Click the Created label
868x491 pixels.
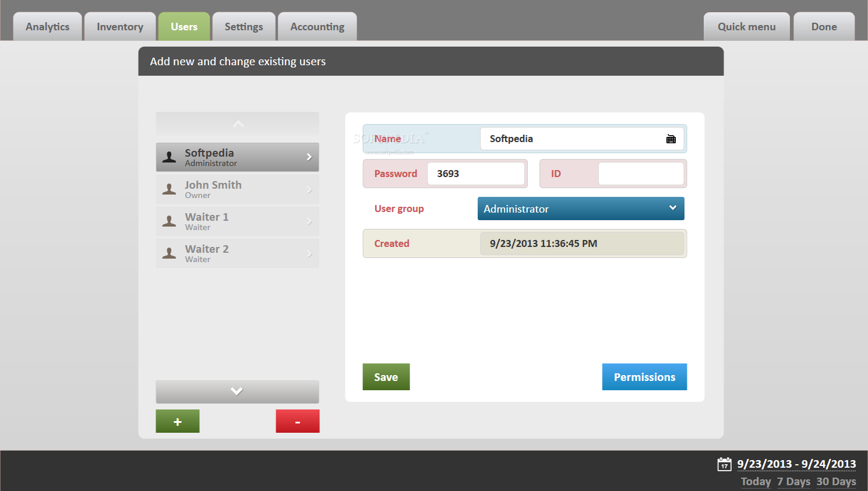391,243
